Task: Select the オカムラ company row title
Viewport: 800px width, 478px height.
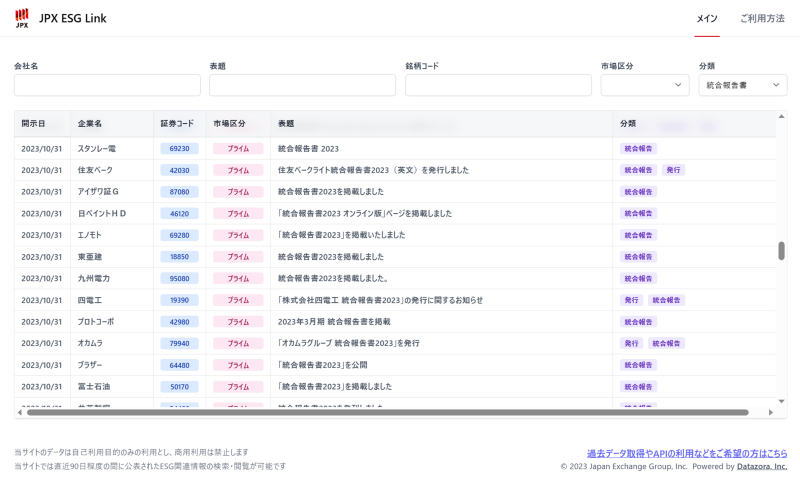Action: pyautogui.click(x=348, y=343)
